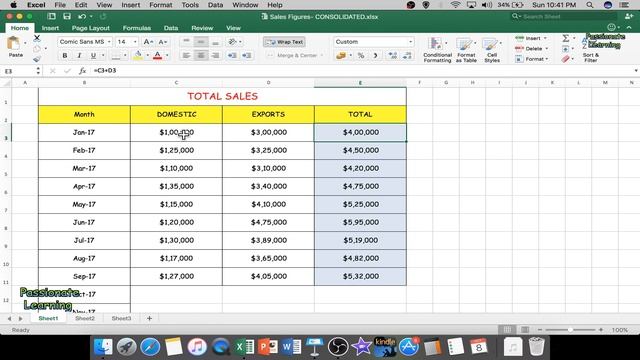Click the Insert cells button

[x=532, y=38]
